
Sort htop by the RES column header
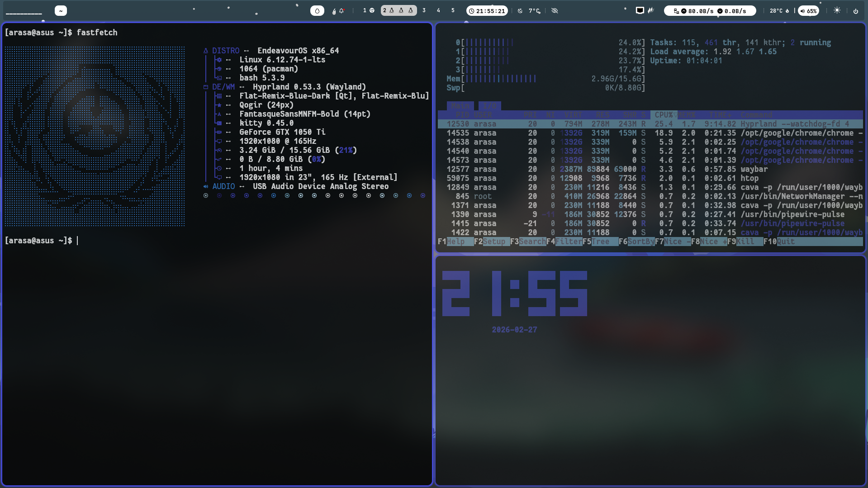click(x=602, y=115)
